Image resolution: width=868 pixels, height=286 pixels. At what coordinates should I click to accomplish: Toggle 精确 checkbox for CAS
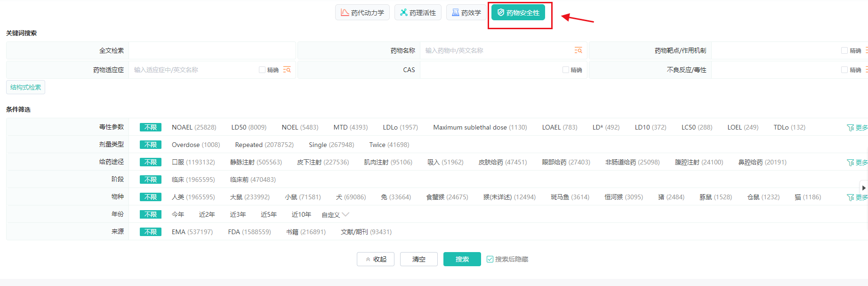pos(566,70)
